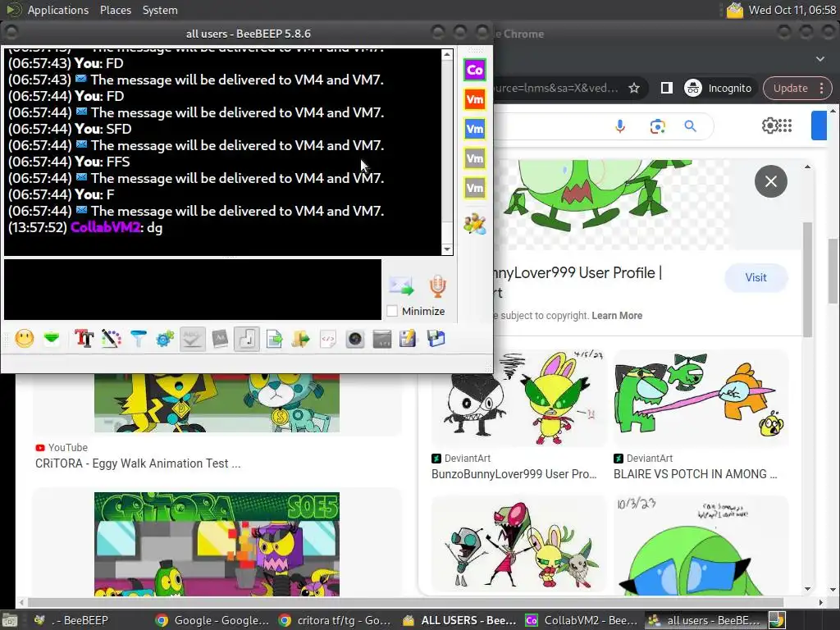Screen dimensions: 840x630
Task: Switch to 'CollabVM2 - Bee...' taskbar window
Action: pos(582,620)
